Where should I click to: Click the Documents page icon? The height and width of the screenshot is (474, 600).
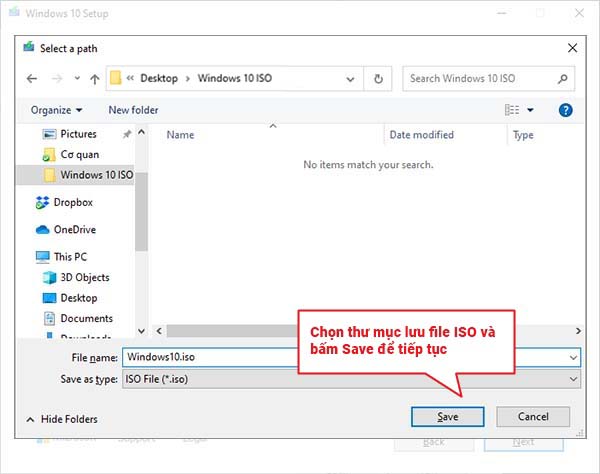[x=49, y=318]
